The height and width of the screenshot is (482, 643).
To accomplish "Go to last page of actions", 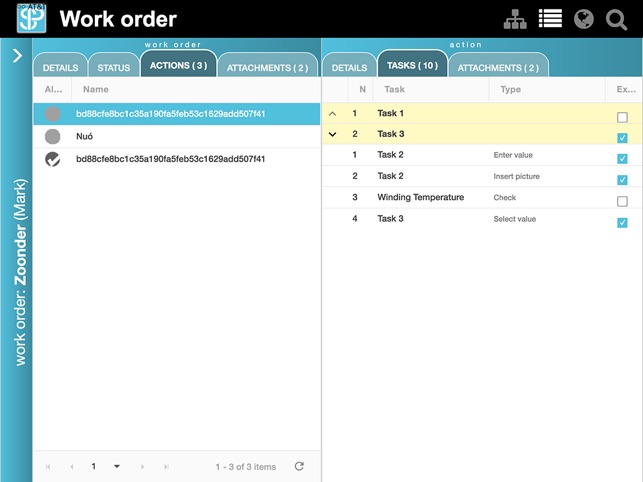I will tap(166, 466).
